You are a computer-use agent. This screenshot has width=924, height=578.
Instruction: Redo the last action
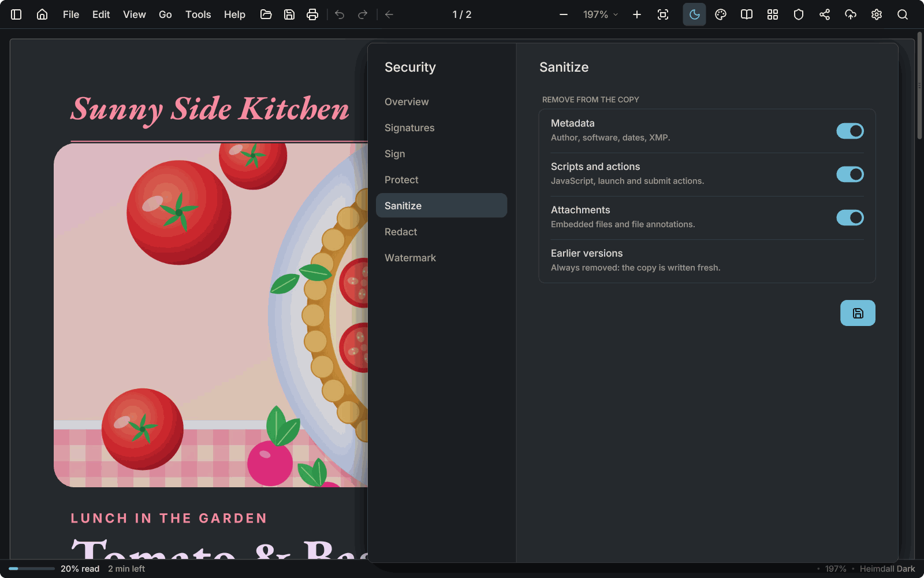coord(363,14)
